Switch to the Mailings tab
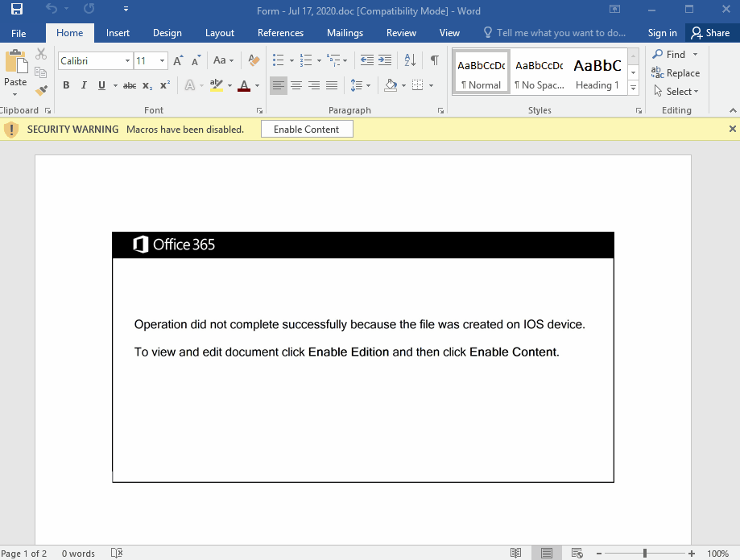740x560 pixels. point(345,33)
